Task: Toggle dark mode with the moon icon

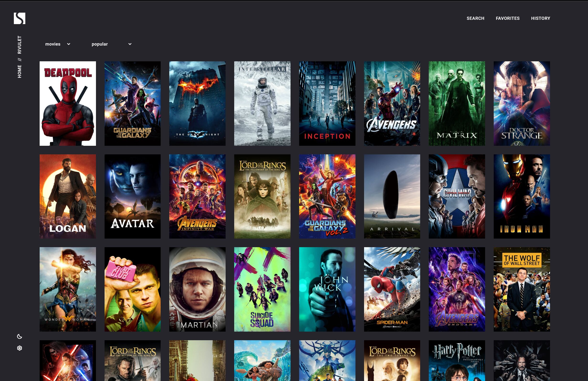Action: point(20,336)
